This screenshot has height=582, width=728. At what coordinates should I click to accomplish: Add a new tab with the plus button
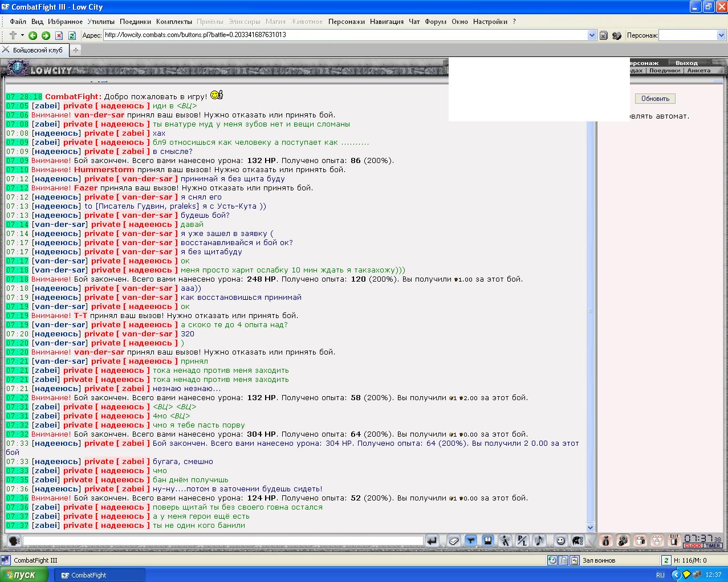(75, 50)
